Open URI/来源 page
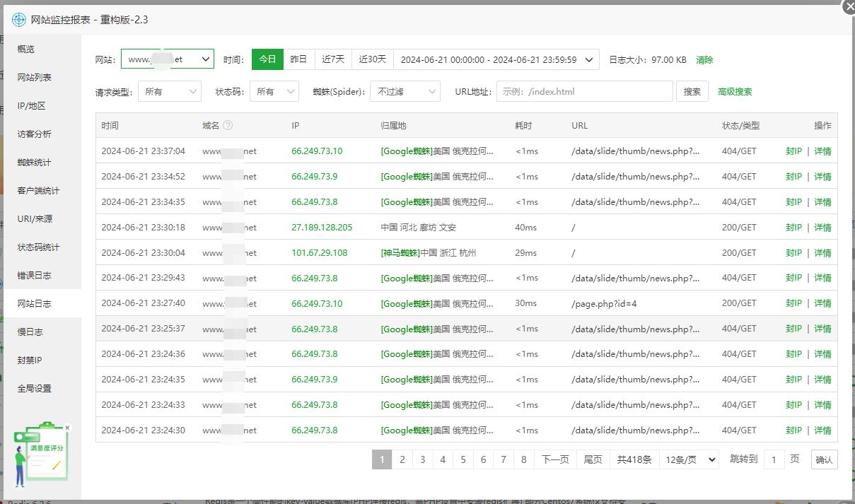855x504 pixels. coord(42,219)
